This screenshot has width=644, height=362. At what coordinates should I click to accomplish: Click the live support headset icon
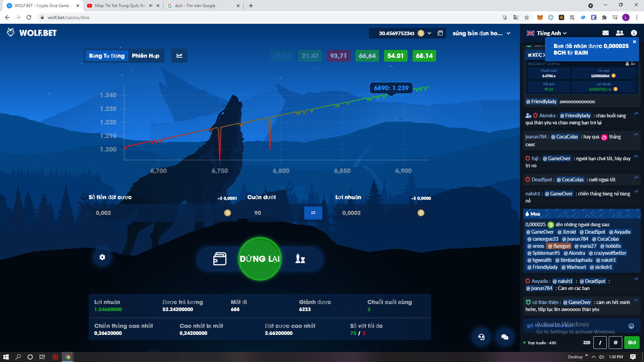[x=481, y=337]
